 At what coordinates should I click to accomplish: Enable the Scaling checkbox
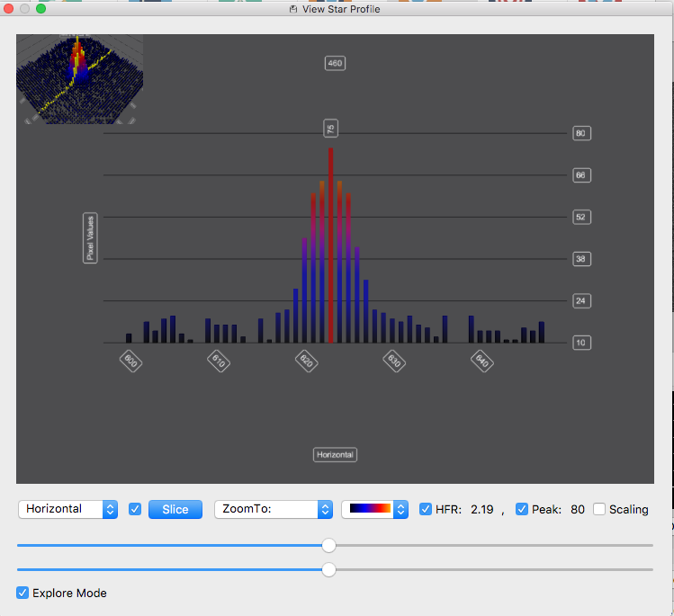pos(599,510)
